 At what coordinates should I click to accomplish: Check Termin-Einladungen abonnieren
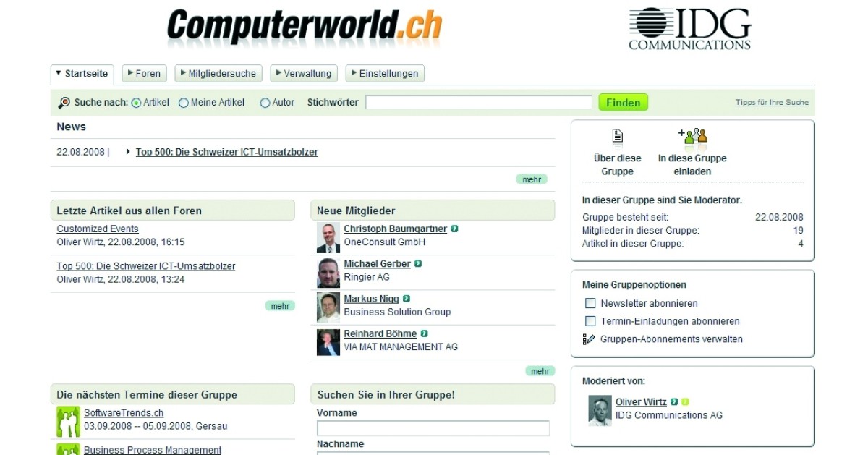point(590,320)
